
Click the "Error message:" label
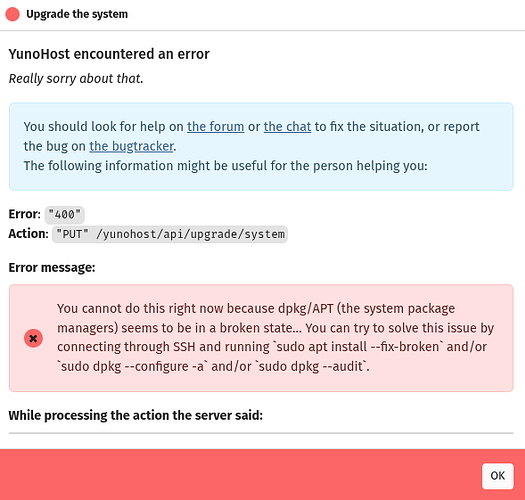[52, 268]
